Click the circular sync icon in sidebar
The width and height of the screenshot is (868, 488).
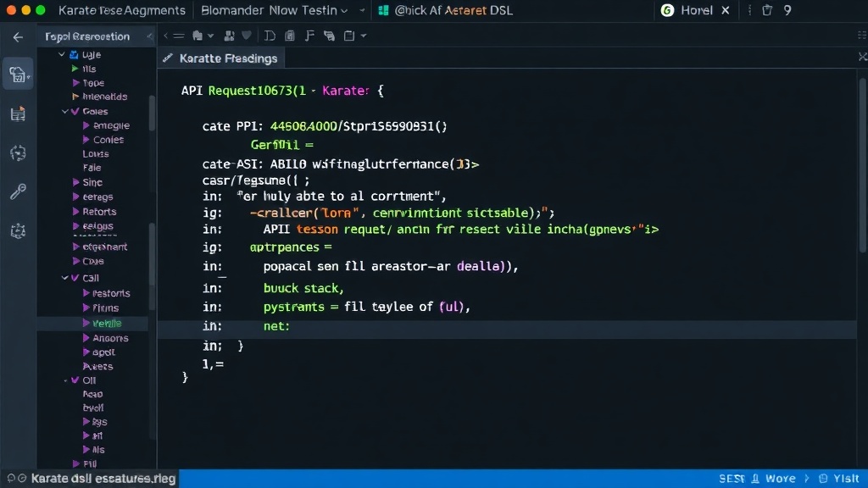pos(18,152)
